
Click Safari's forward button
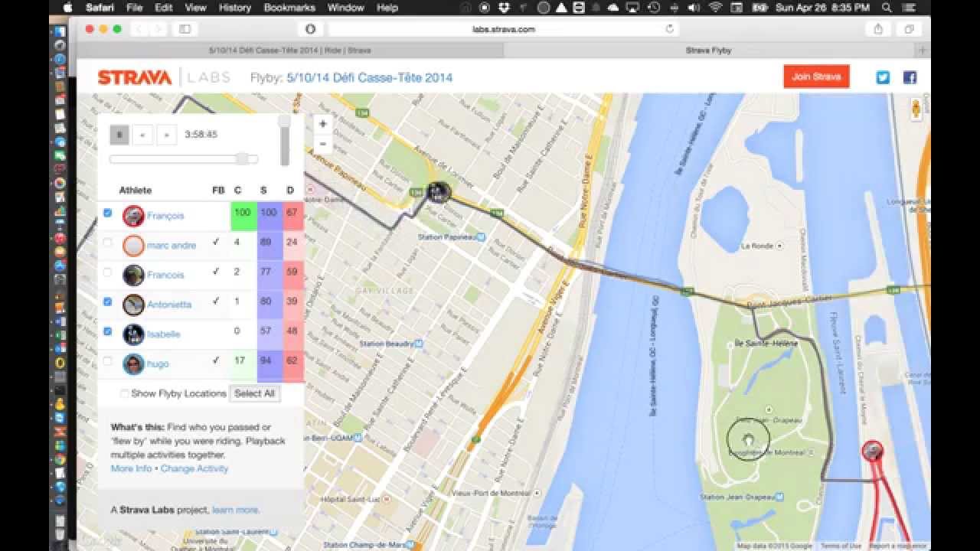pos(158,29)
